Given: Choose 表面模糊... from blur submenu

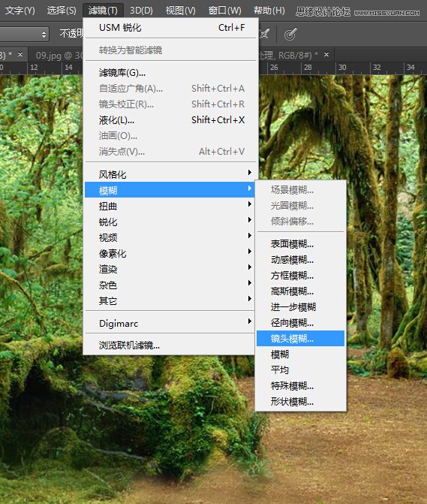Looking at the screenshot, I should pos(300,244).
